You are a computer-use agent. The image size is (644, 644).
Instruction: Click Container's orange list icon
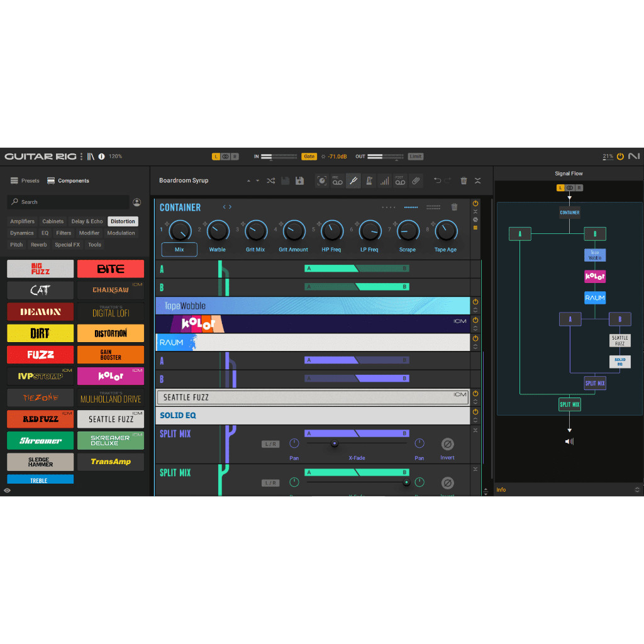coord(475,228)
